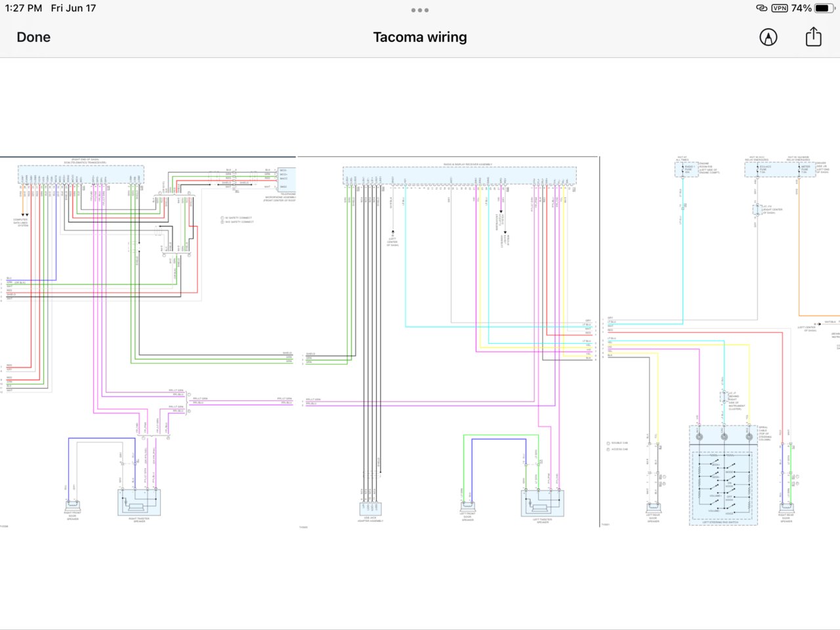Image resolution: width=840 pixels, height=630 pixels.
Task: Tap the Done button
Action: point(33,37)
